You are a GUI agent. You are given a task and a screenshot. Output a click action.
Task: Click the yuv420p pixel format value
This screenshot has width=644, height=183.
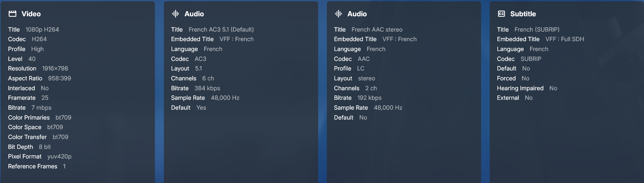click(x=59, y=157)
